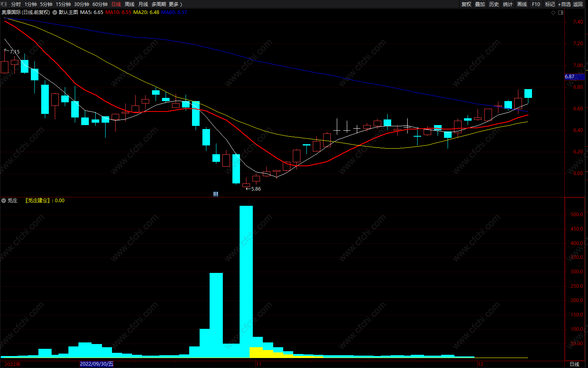Click the 返回 back button
Viewport: 588px width, 368px height.
tap(578, 4)
